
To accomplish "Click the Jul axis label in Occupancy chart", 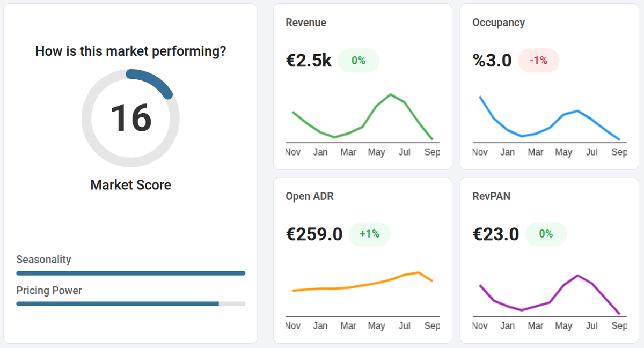I will click(x=592, y=152).
